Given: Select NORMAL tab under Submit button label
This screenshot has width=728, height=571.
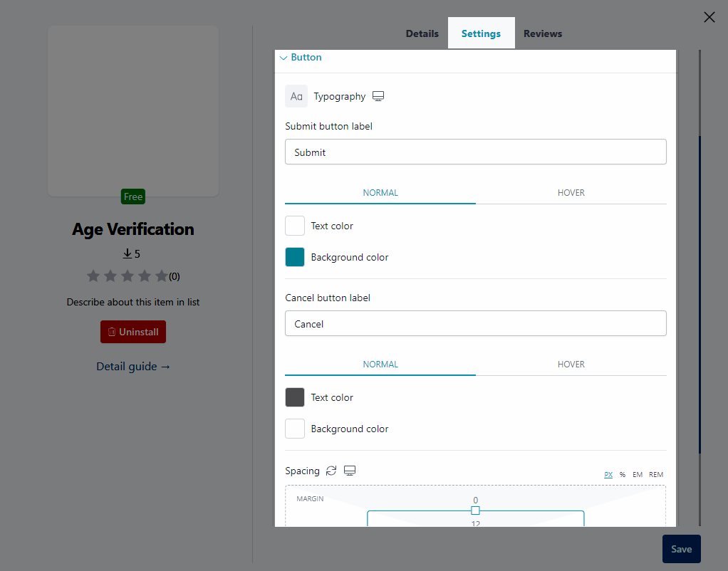Looking at the screenshot, I should click(380, 193).
